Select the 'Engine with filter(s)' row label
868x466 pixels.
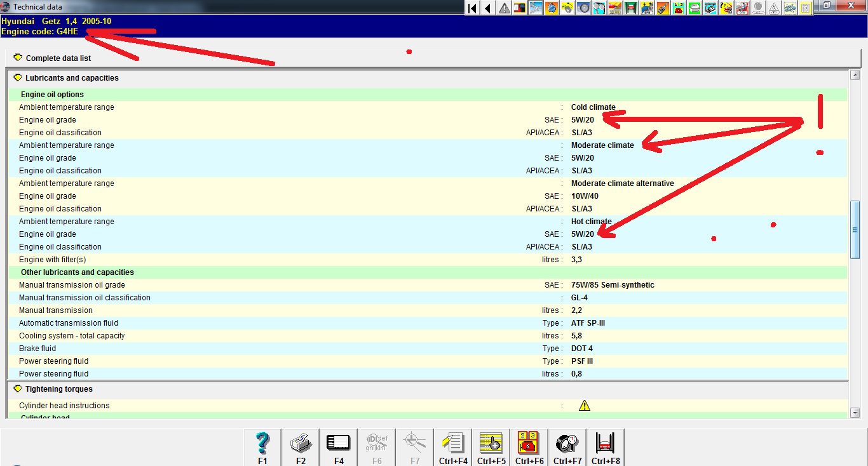[52, 260]
